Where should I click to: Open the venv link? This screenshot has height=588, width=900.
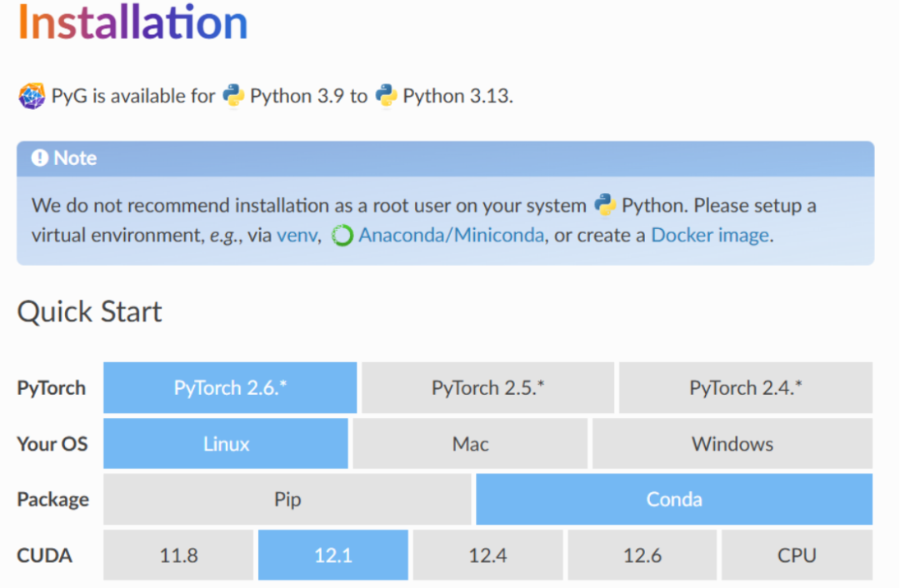point(297,235)
